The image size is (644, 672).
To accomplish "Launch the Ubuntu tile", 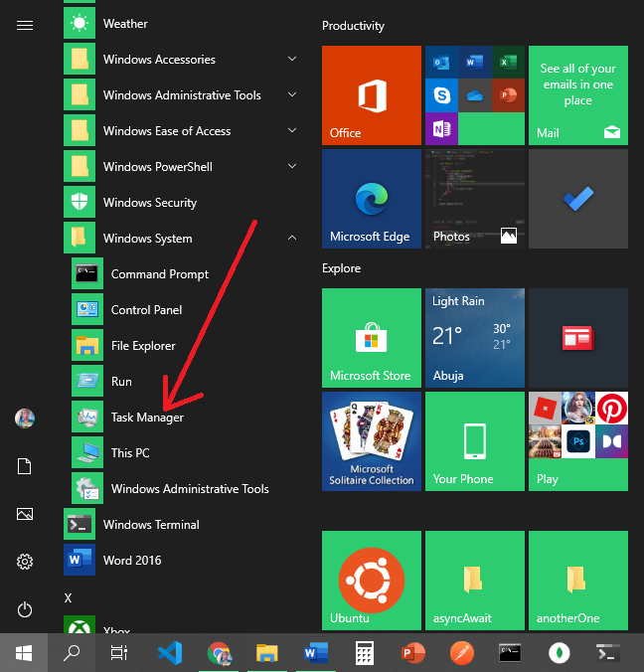I will click(371, 580).
